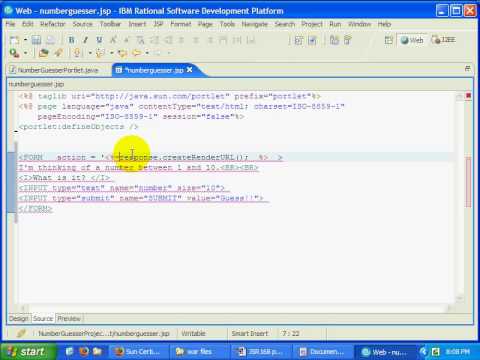Open the Toolbar menu
The image size is (480, 360).
pyautogui.click(x=110, y=24)
